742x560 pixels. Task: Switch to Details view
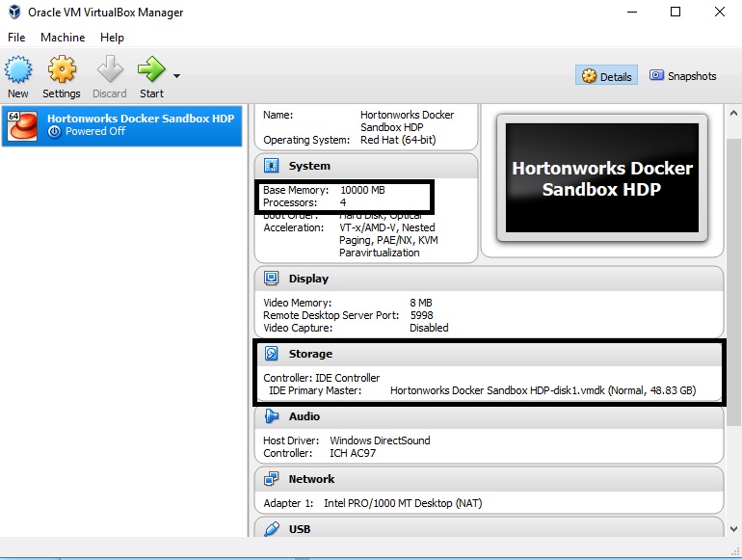606,76
